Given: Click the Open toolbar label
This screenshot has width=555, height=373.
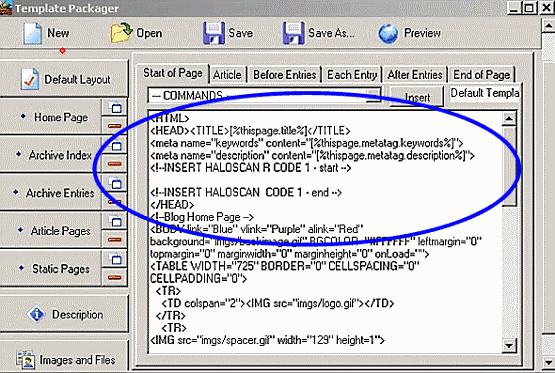Looking at the screenshot, I should pos(149,33).
